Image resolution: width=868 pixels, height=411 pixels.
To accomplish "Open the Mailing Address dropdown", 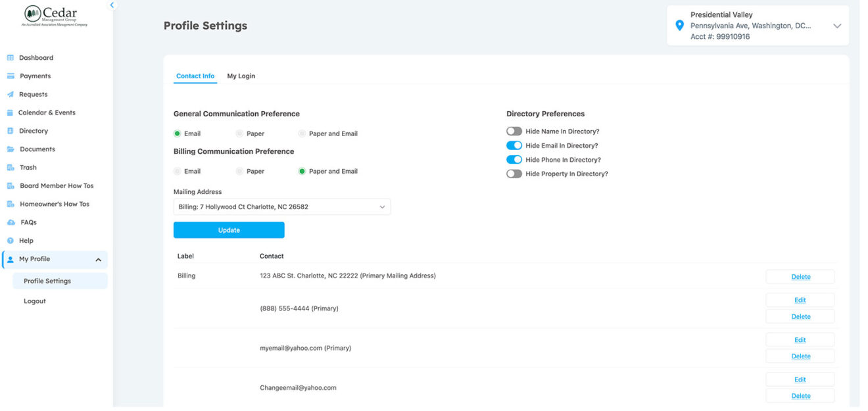I will tap(281, 207).
